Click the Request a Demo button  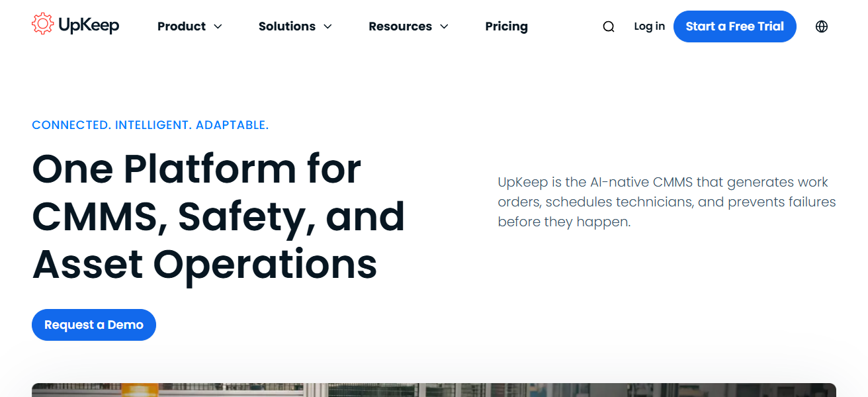tap(94, 325)
